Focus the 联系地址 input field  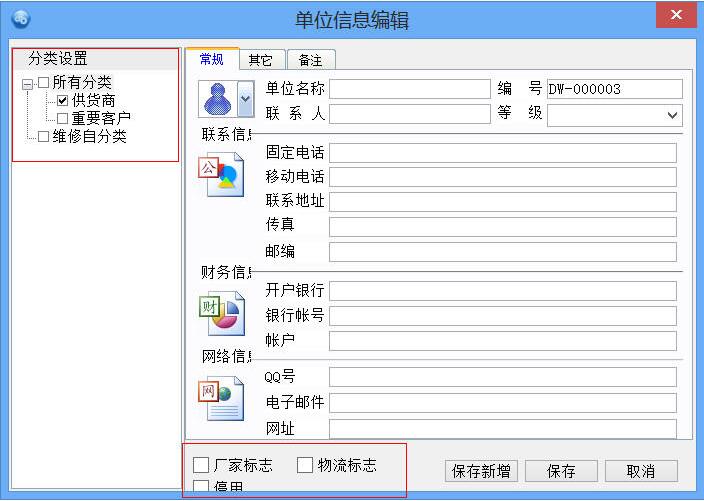(x=503, y=202)
